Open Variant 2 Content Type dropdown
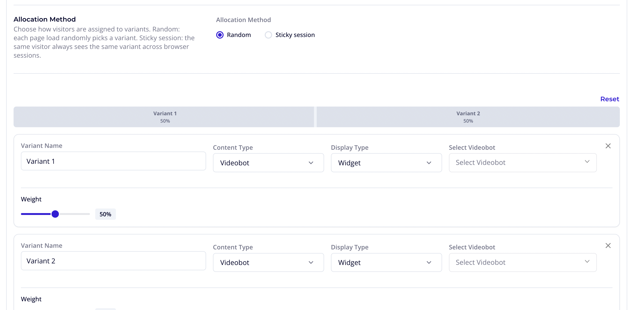This screenshot has height=310, width=644. 268,262
